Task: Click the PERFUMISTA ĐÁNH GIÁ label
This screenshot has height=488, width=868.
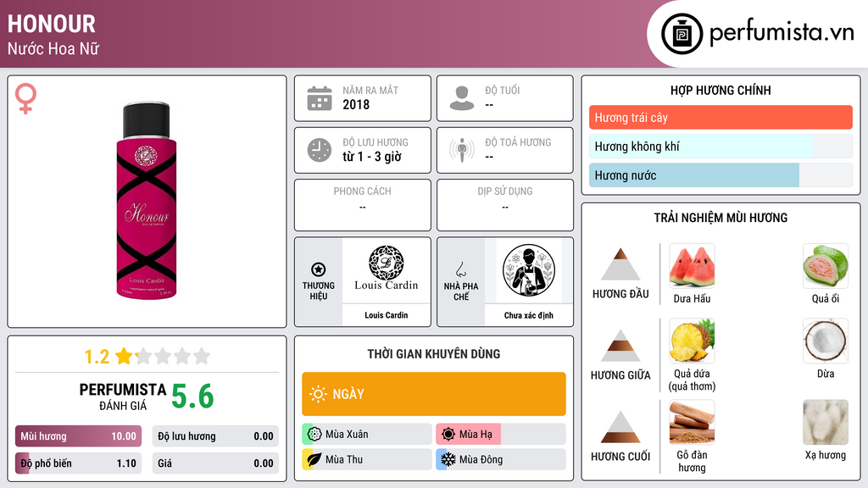Action: tap(123, 396)
